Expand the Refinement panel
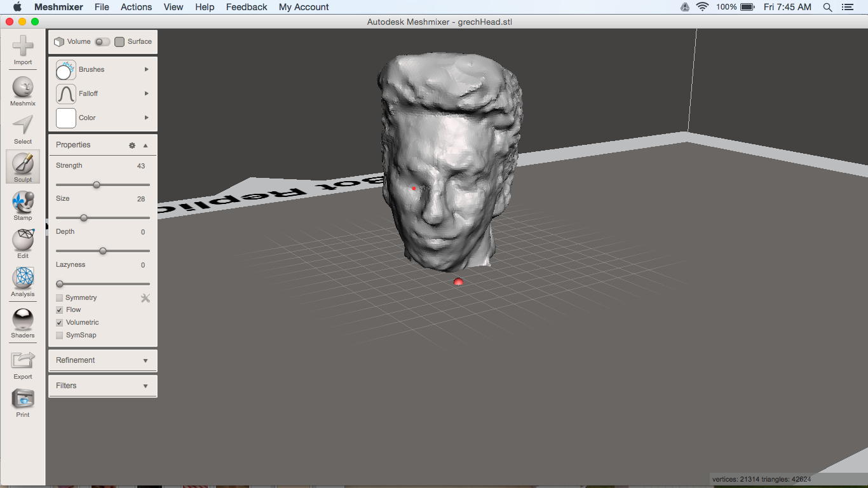 (x=103, y=360)
